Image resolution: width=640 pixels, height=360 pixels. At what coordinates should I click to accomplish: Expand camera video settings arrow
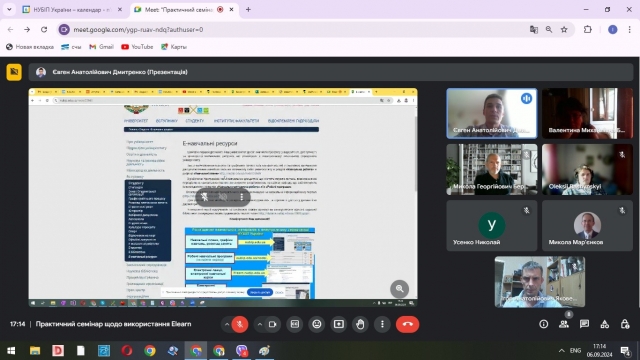(x=260, y=324)
